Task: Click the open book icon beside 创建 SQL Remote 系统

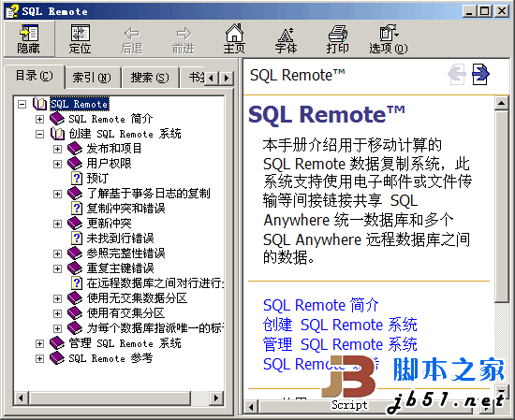Action: point(57,134)
